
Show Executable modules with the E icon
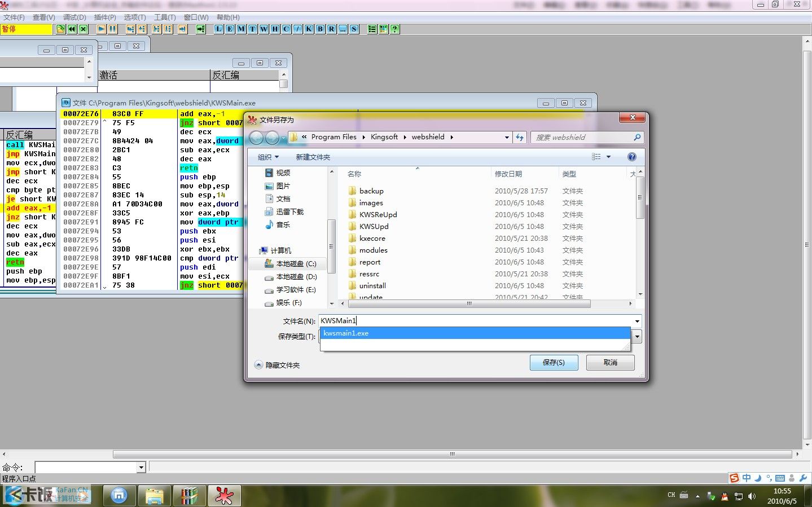(x=230, y=29)
